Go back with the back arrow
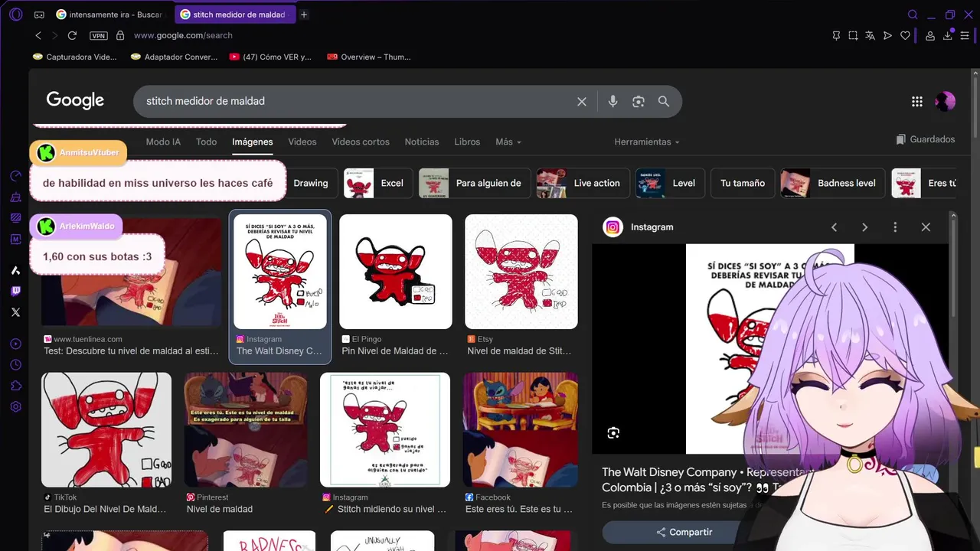Viewport: 980px width, 551px height. (38, 35)
